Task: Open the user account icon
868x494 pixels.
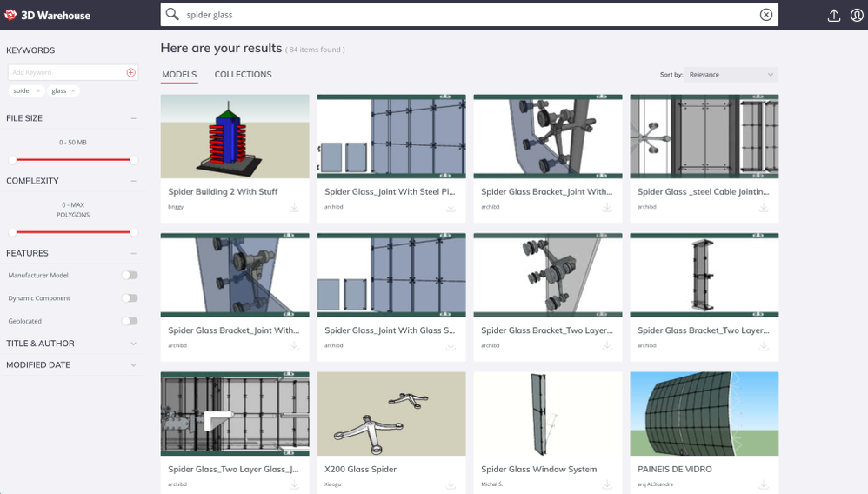Action: pyautogui.click(x=857, y=16)
